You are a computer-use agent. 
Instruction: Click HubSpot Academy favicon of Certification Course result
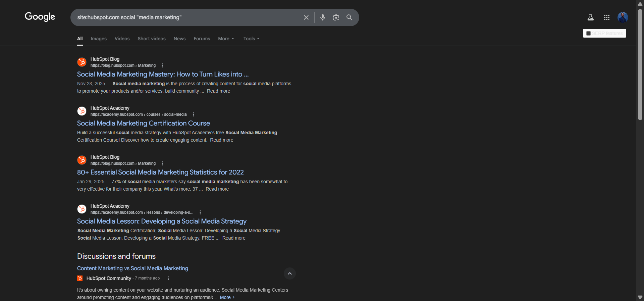(x=82, y=111)
